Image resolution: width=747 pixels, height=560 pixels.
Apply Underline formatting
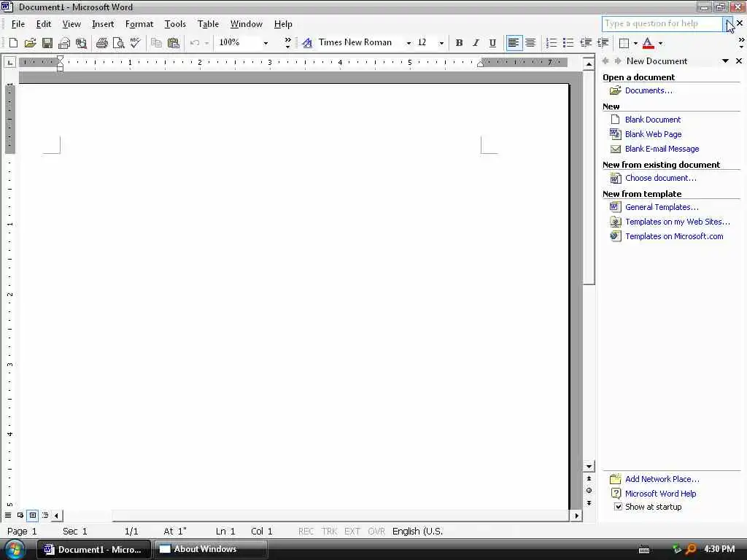pos(492,43)
